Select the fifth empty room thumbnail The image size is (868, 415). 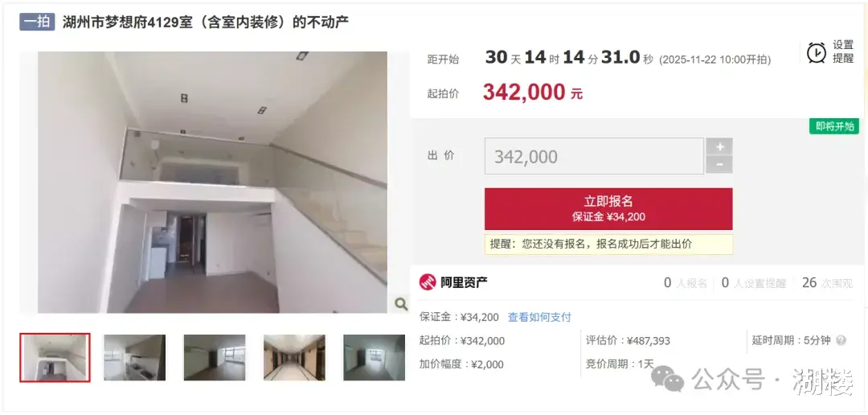[x=374, y=357]
